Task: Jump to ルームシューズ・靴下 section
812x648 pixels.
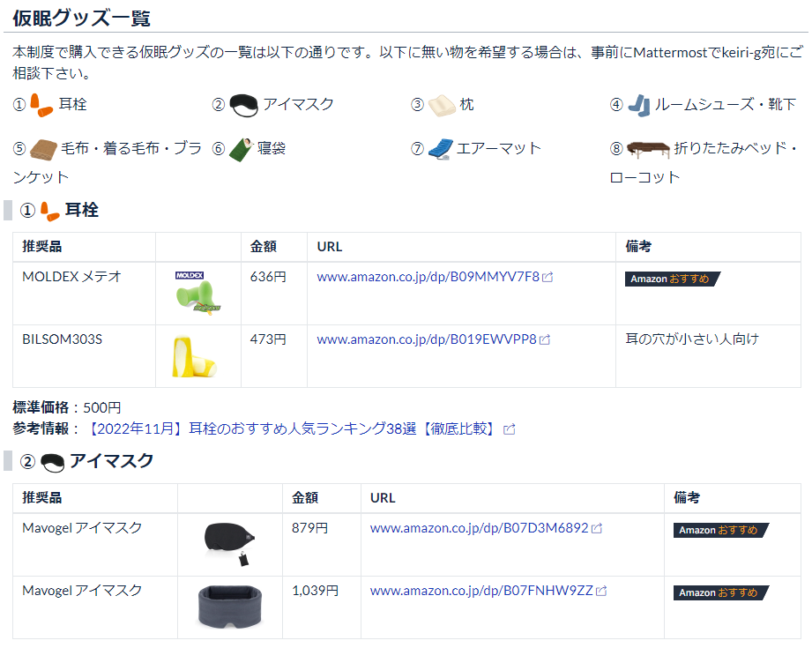Action: (x=726, y=105)
